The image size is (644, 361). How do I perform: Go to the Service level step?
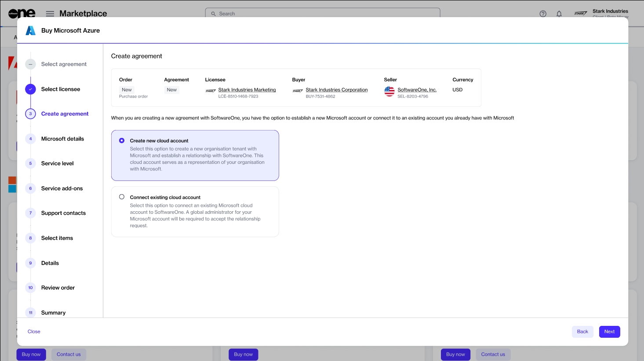(57, 163)
